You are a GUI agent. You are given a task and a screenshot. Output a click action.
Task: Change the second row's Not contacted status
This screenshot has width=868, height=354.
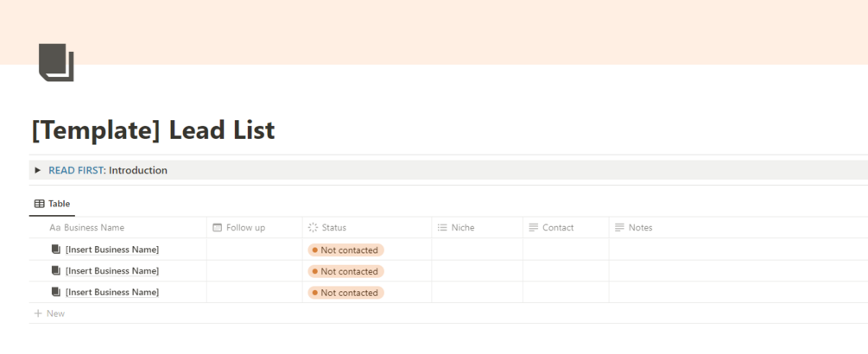(345, 271)
